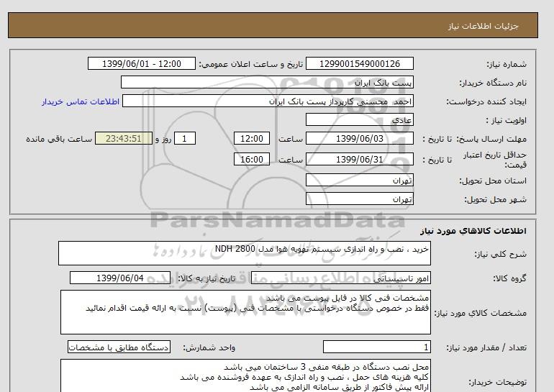Viewport: 554px width, 392px height.
Task: Click price validity date 1399/06/31
Action: tap(359, 159)
